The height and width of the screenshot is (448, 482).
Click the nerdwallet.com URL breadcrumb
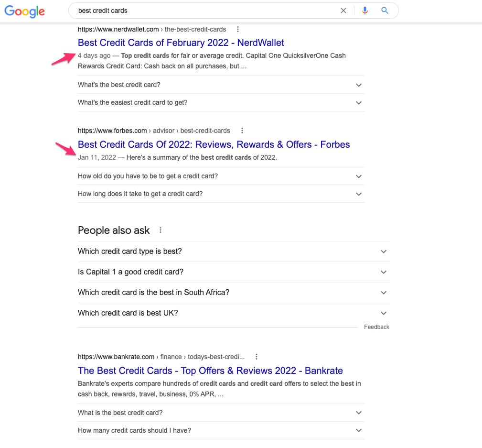(x=152, y=29)
